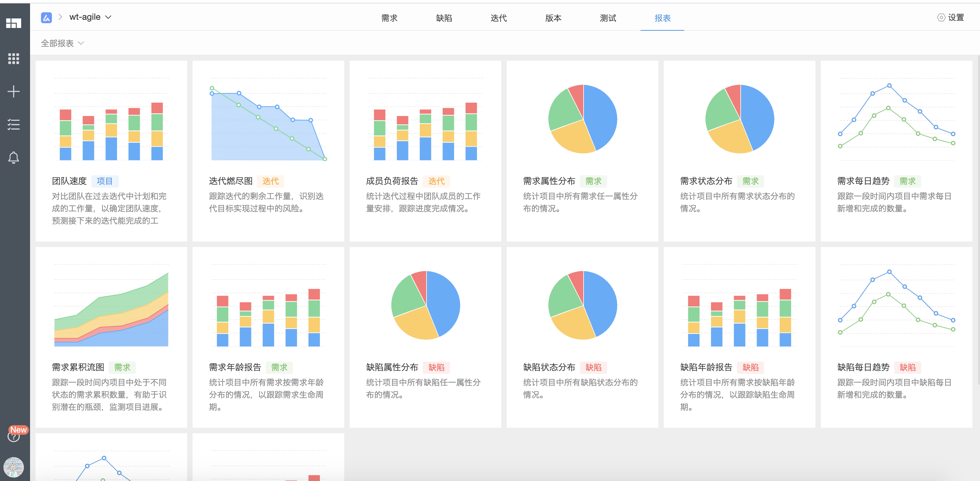Click the 缺陷每日趋势 title text
Image resolution: width=980 pixels, height=481 pixels.
pyautogui.click(x=864, y=367)
